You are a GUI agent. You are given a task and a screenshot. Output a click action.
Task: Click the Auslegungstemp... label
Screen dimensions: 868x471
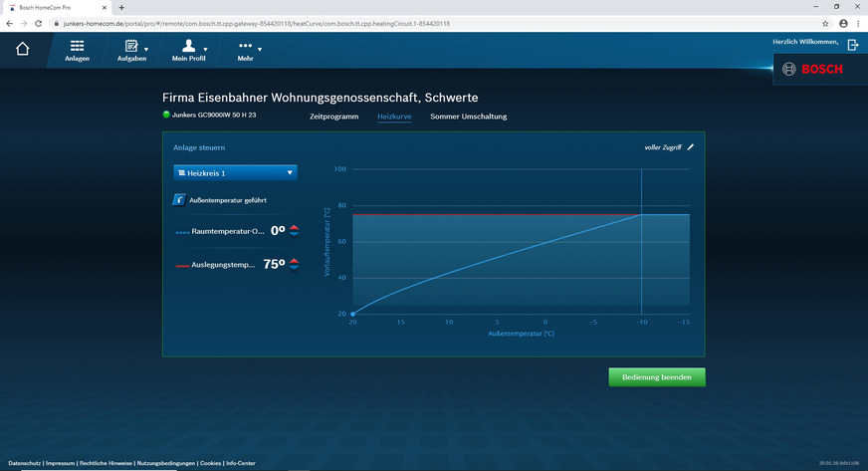coord(223,265)
